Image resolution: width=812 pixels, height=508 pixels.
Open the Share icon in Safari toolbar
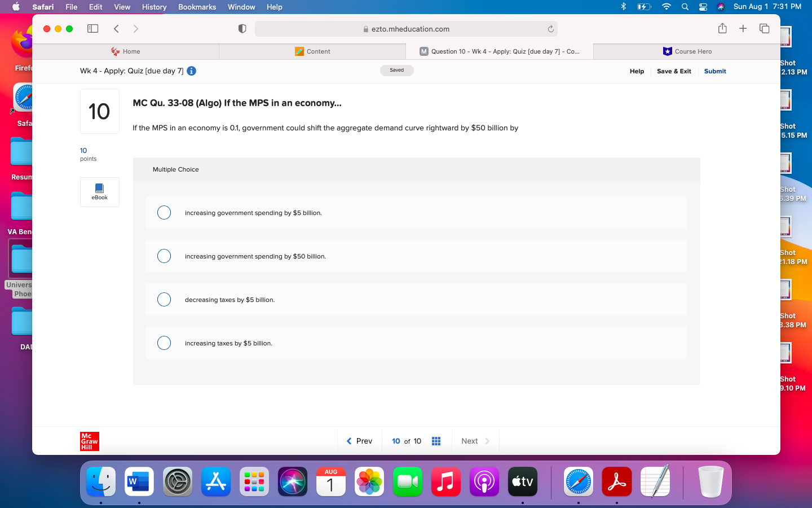pyautogui.click(x=722, y=28)
